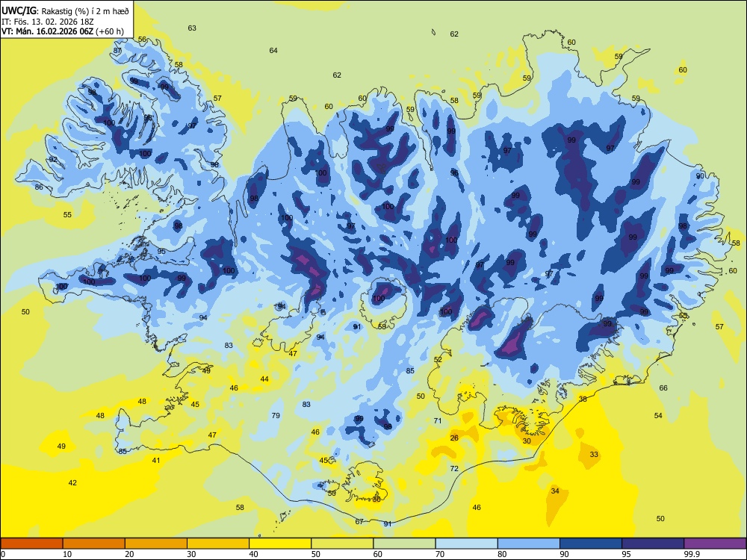
Task: Pick the pale green 60–70 legend swatch
Action: pyautogui.click(x=404, y=544)
